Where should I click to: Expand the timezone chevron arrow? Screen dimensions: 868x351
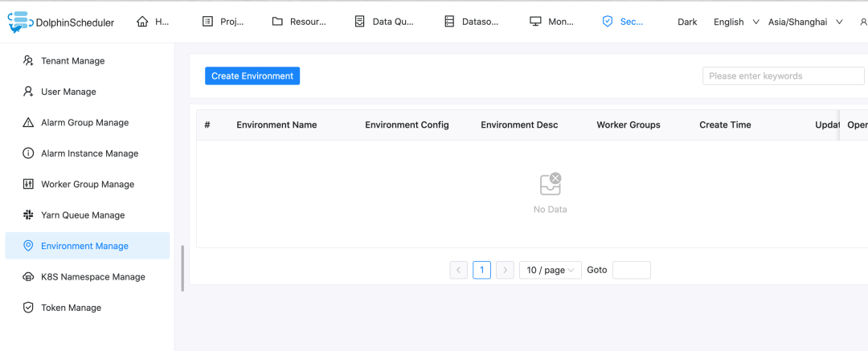[x=839, y=22]
